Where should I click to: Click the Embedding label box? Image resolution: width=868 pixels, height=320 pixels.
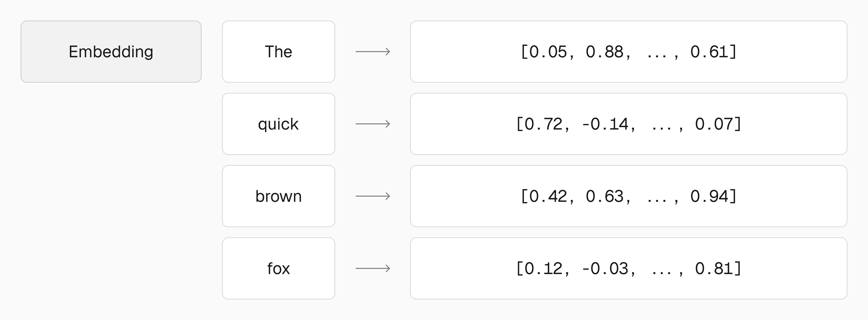111,51
